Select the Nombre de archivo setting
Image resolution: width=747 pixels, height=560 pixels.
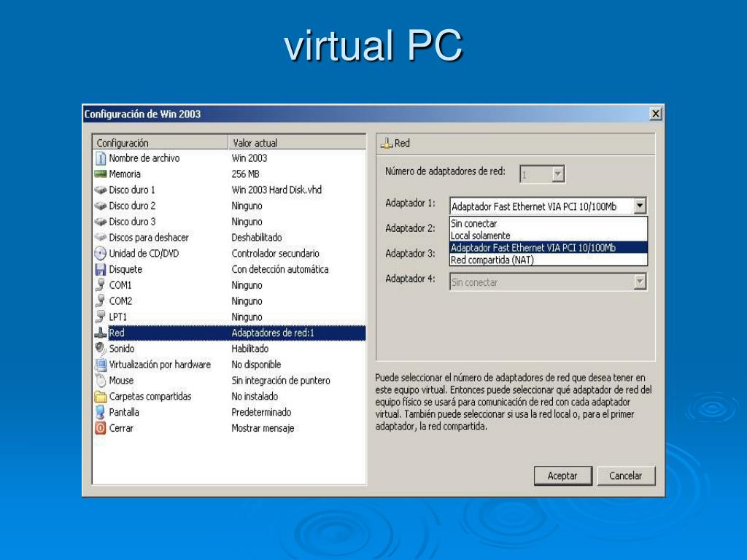tap(144, 158)
